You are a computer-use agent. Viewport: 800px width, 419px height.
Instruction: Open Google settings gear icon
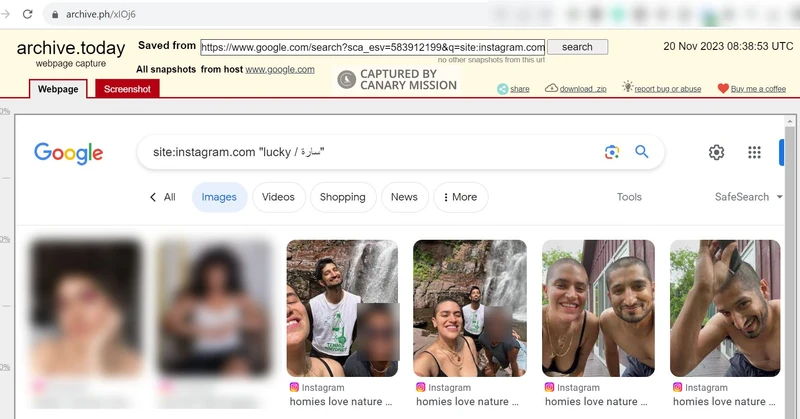(716, 152)
